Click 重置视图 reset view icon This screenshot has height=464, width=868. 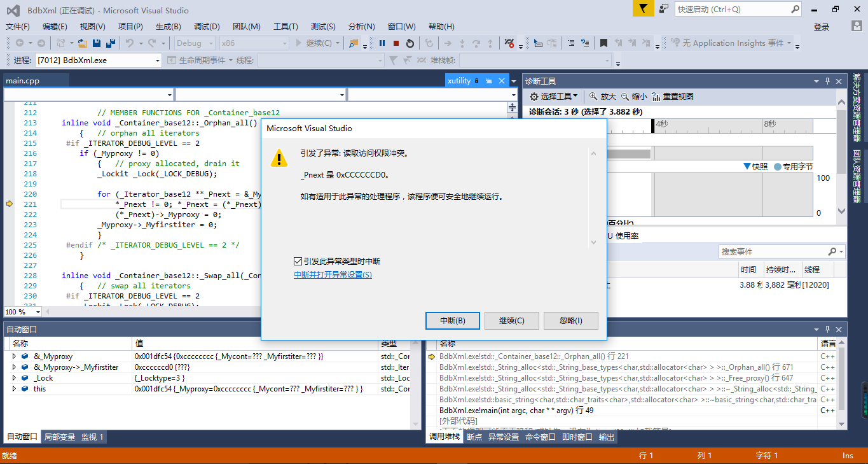pyautogui.click(x=673, y=97)
